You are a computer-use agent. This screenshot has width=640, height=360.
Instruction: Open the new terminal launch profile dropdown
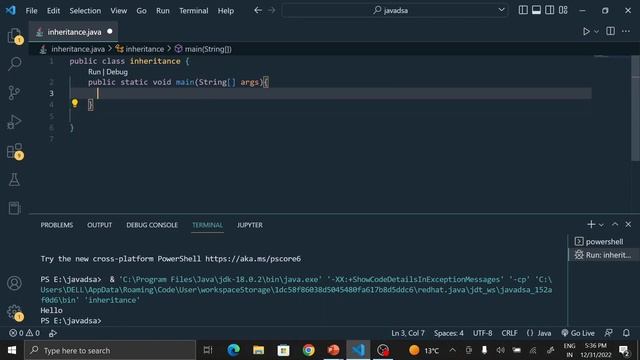[601, 224]
